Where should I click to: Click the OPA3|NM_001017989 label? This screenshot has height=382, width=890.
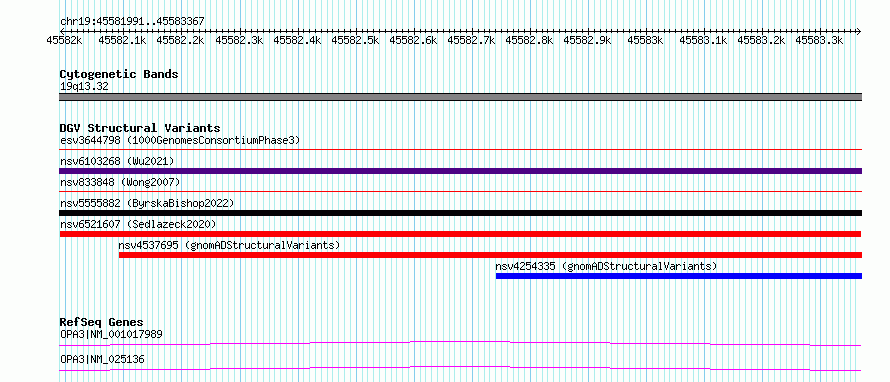(x=111, y=334)
